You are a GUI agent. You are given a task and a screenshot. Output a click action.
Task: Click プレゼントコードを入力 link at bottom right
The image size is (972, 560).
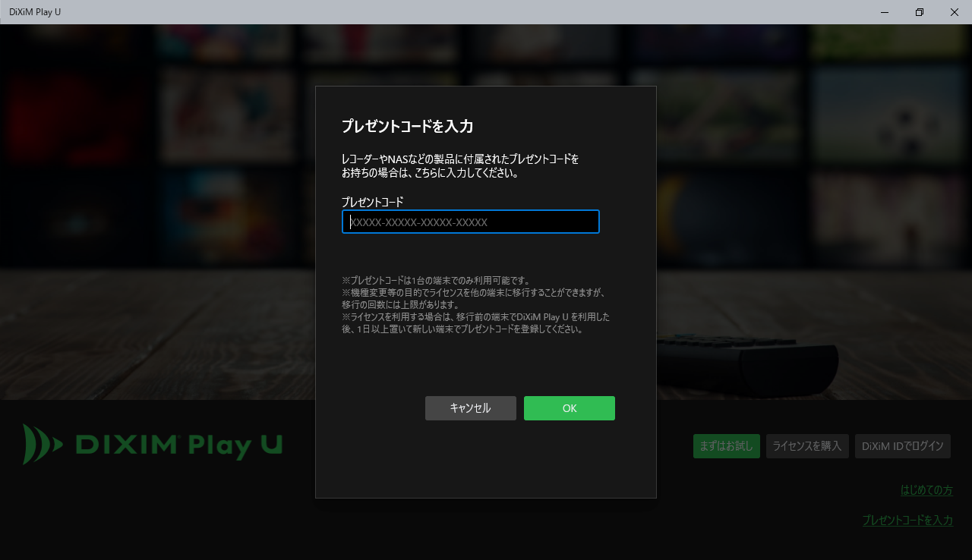coord(907,521)
